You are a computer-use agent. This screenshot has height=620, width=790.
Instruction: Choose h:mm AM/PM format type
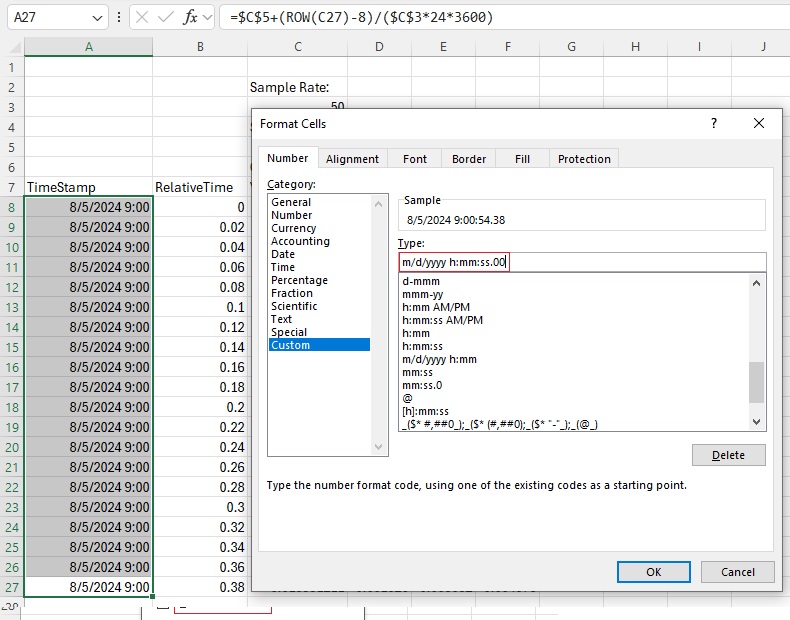(x=574, y=307)
